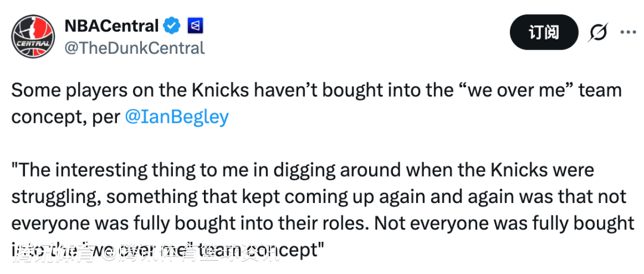
Task: Open the three-dot more options menu
Action: pyautogui.click(x=628, y=32)
